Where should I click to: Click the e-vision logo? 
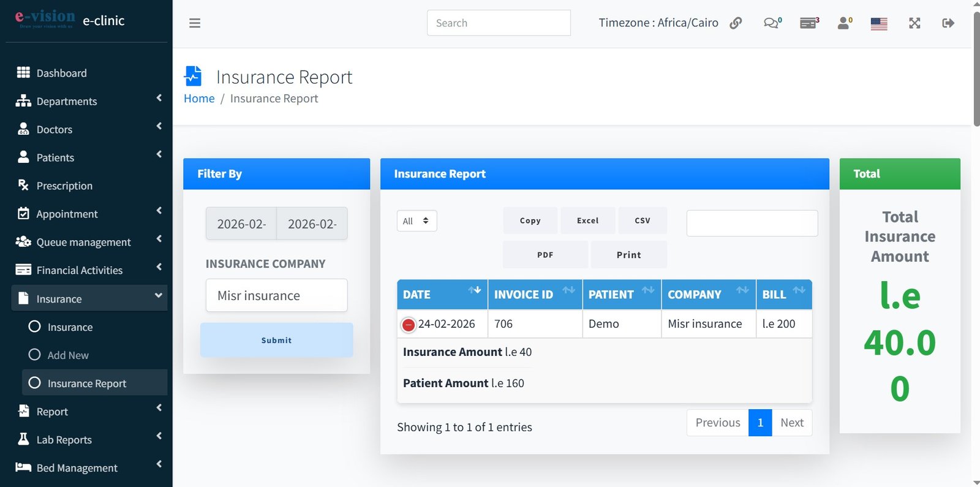pyautogui.click(x=45, y=19)
